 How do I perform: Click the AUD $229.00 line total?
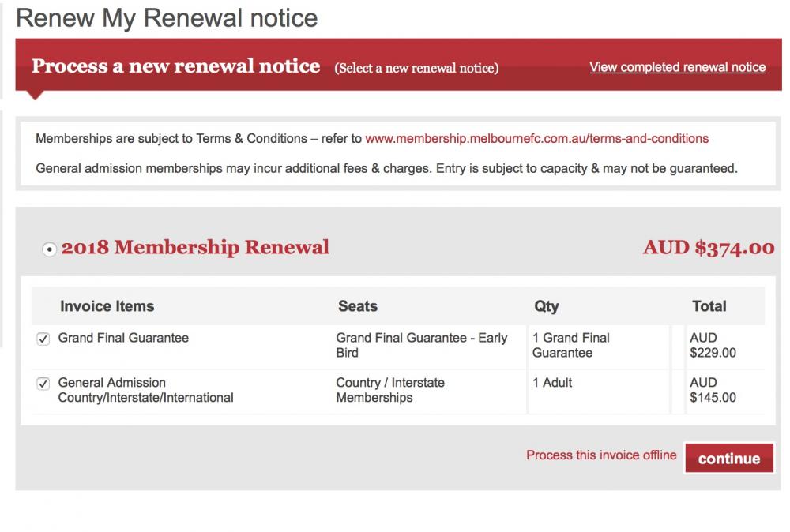[713, 345]
